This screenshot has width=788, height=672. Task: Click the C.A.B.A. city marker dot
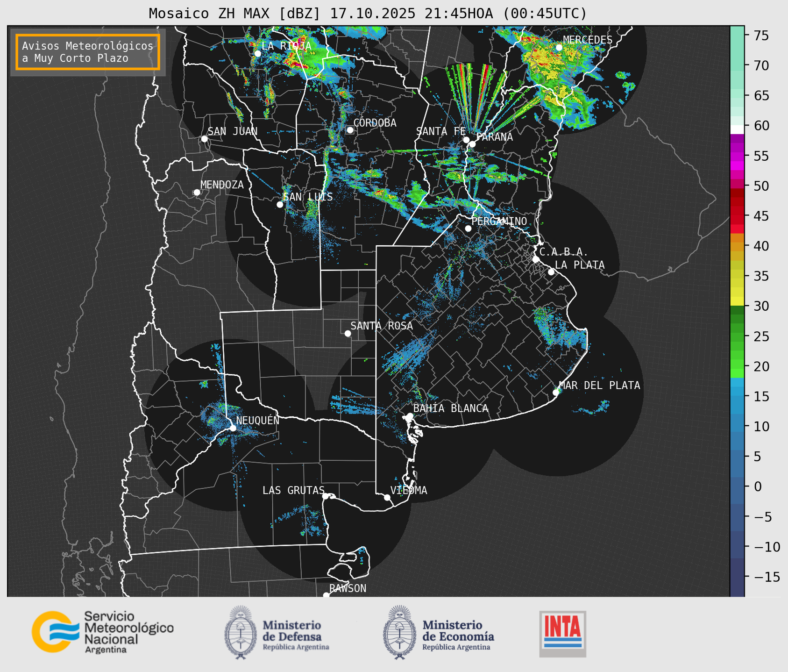click(x=536, y=259)
